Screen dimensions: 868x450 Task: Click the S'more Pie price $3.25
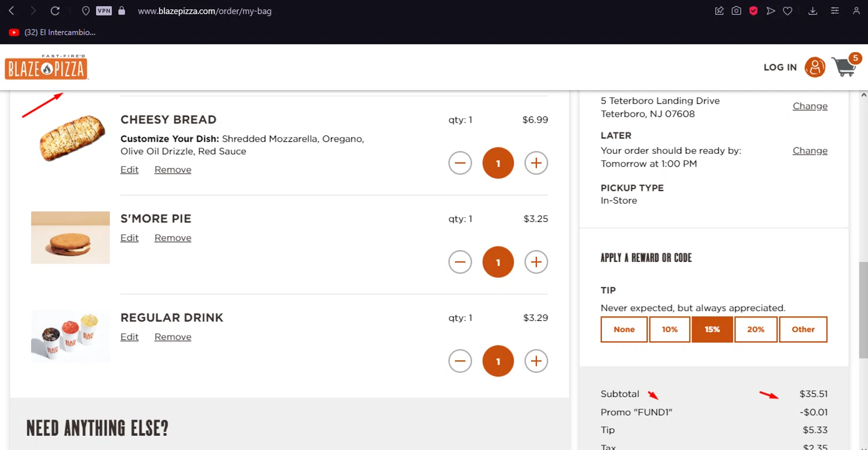click(x=536, y=219)
